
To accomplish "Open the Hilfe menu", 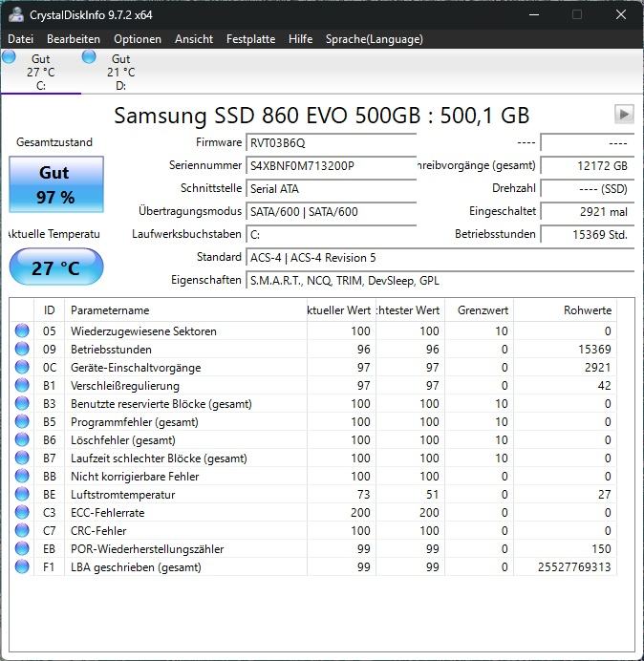I will pos(300,39).
